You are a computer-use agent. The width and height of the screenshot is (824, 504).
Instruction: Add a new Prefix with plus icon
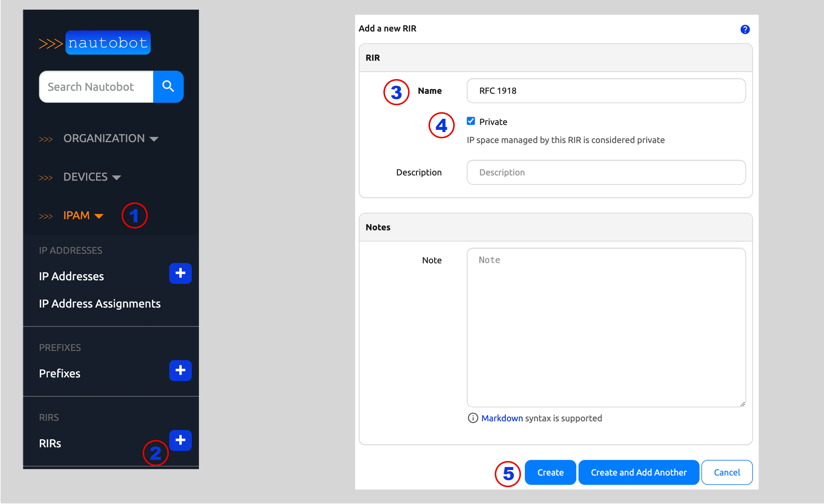click(180, 370)
